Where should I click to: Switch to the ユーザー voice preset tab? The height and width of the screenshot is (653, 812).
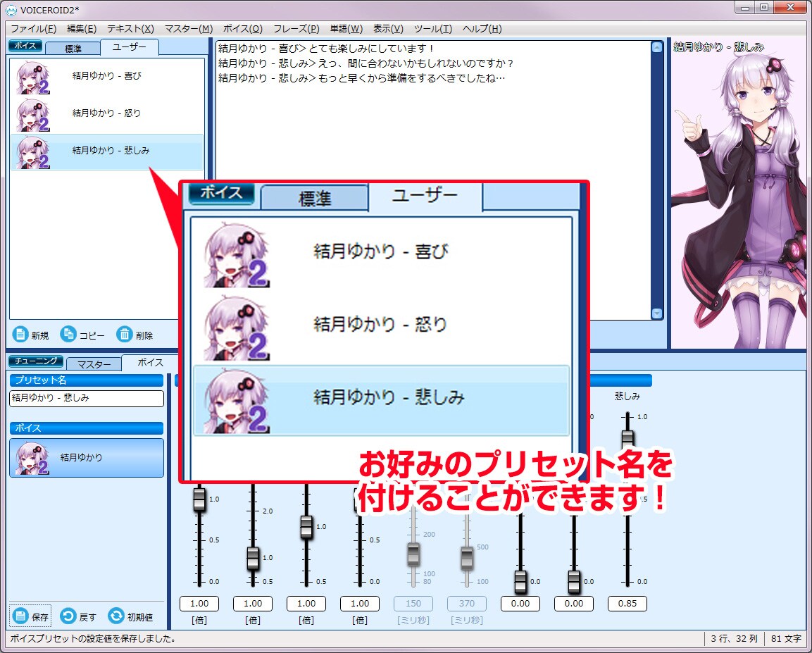(x=130, y=46)
